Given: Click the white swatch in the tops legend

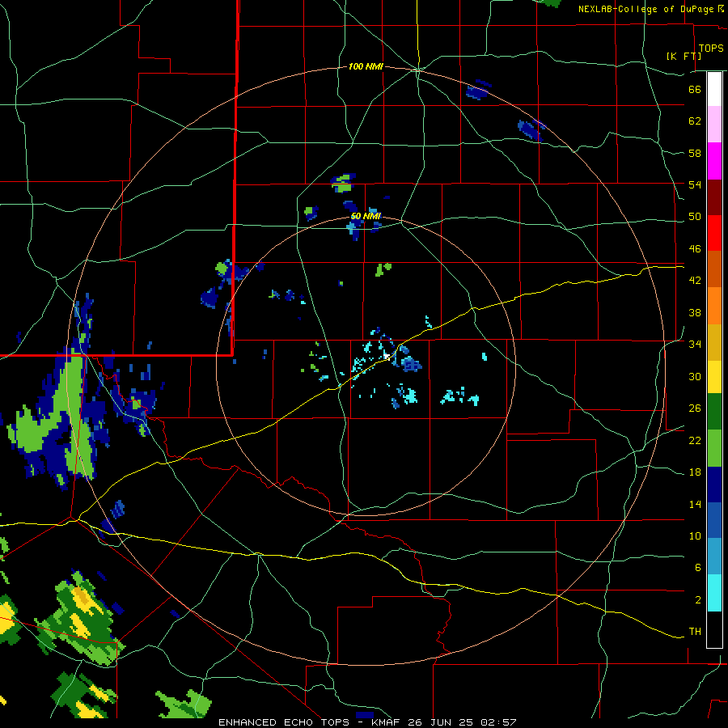Looking at the screenshot, I should pyautogui.click(x=714, y=89).
